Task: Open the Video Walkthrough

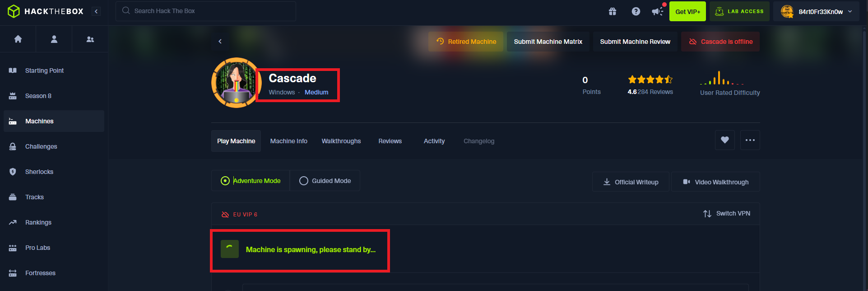Action: [715, 182]
